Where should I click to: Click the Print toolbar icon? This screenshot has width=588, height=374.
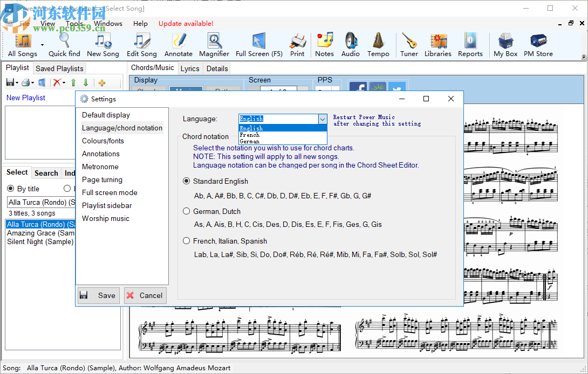click(x=297, y=44)
